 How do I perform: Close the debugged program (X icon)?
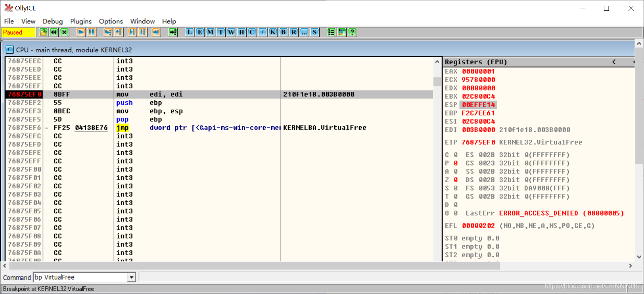(x=64, y=32)
